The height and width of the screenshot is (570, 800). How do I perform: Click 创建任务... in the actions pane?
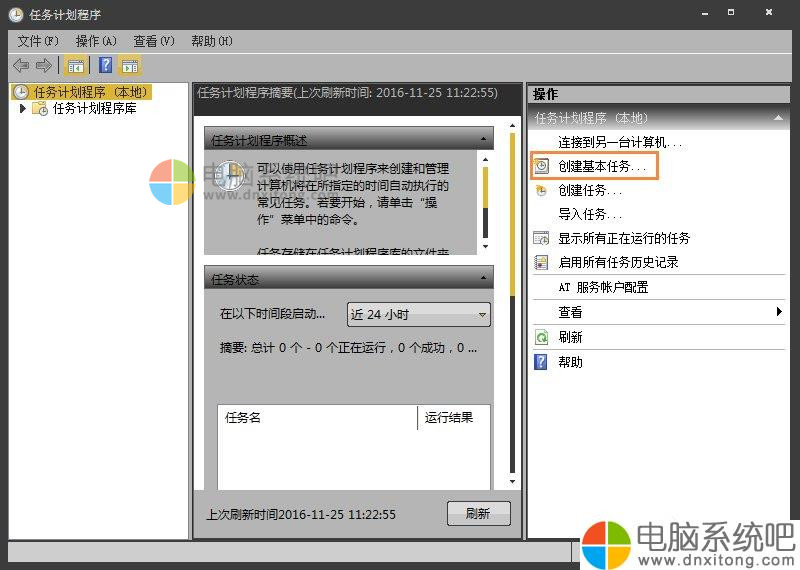pos(590,190)
